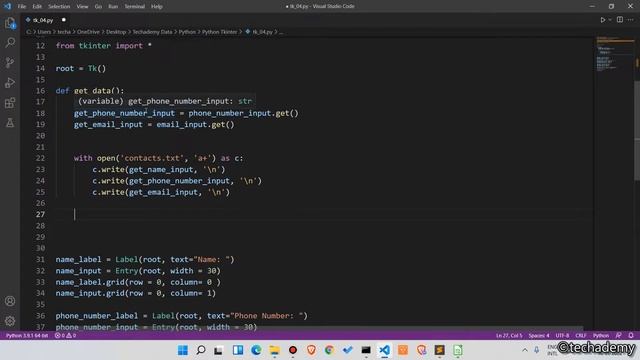Click the OneDrive breadcrumb segment
This screenshot has width=640, height=360.
click(88, 32)
